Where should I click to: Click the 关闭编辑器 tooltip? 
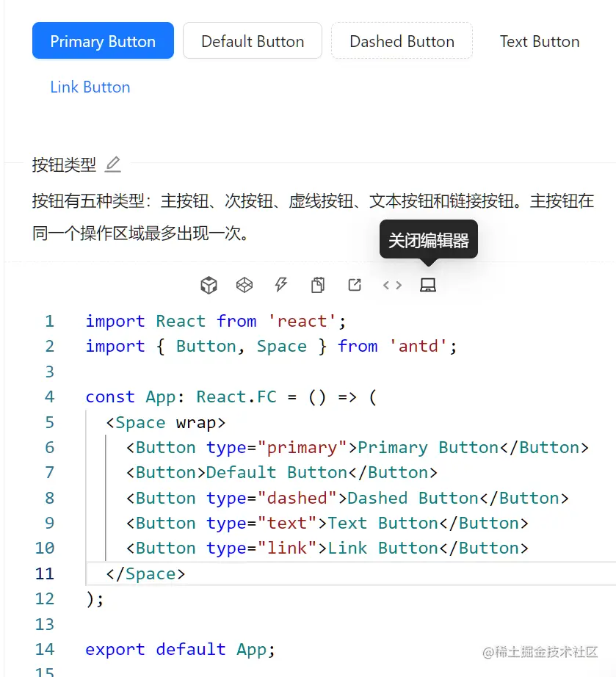tap(428, 239)
